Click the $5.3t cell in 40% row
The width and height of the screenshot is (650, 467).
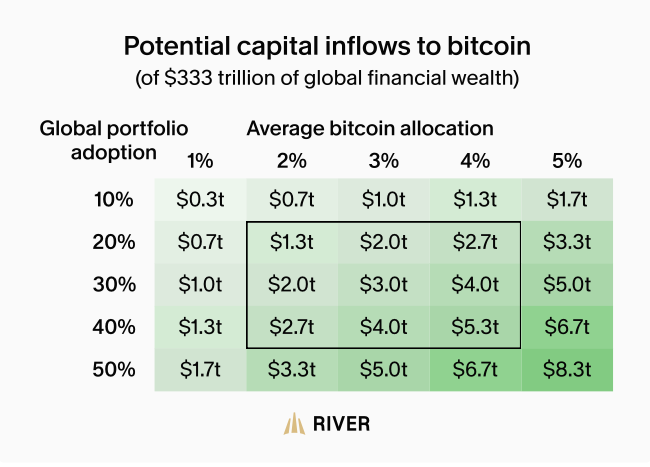[x=475, y=327]
